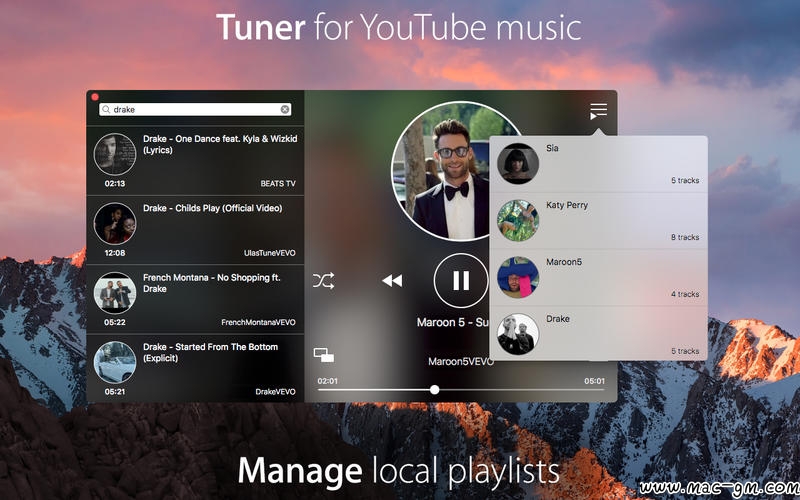Image resolution: width=800 pixels, height=500 pixels.
Task: Click the Maroon5VEVO channel label
Action: click(x=461, y=362)
